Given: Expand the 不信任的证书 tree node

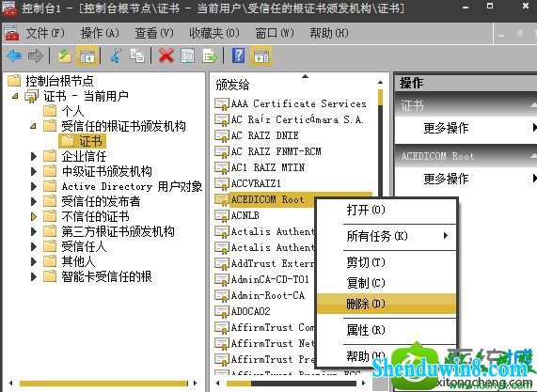Looking at the screenshot, I should (x=34, y=216).
